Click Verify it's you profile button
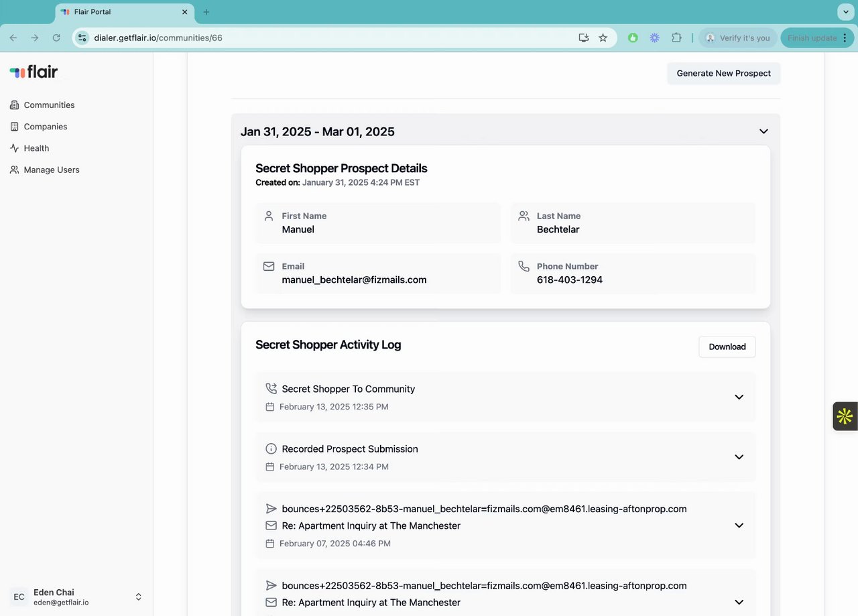Viewport: 858px width, 616px height. click(738, 38)
